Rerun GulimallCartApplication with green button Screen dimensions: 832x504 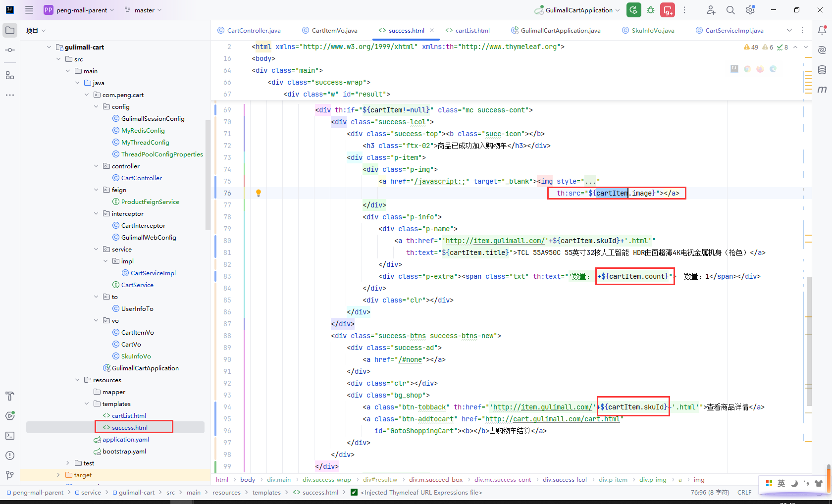[x=633, y=10]
